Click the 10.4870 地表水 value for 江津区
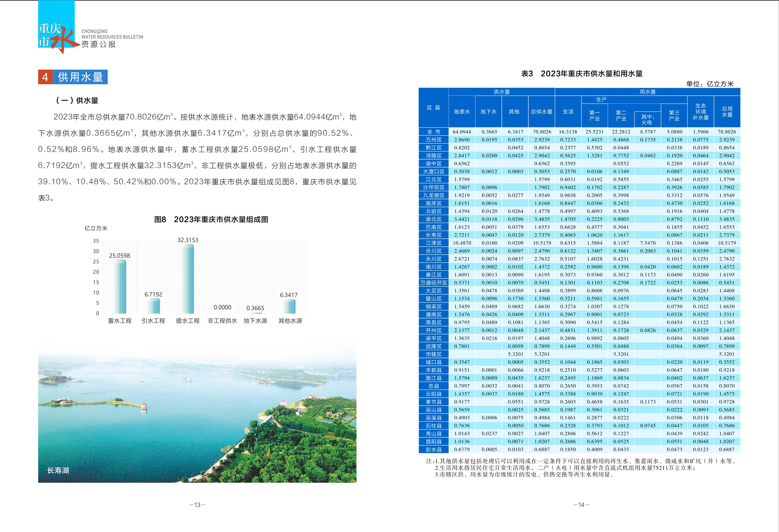 click(462, 243)
